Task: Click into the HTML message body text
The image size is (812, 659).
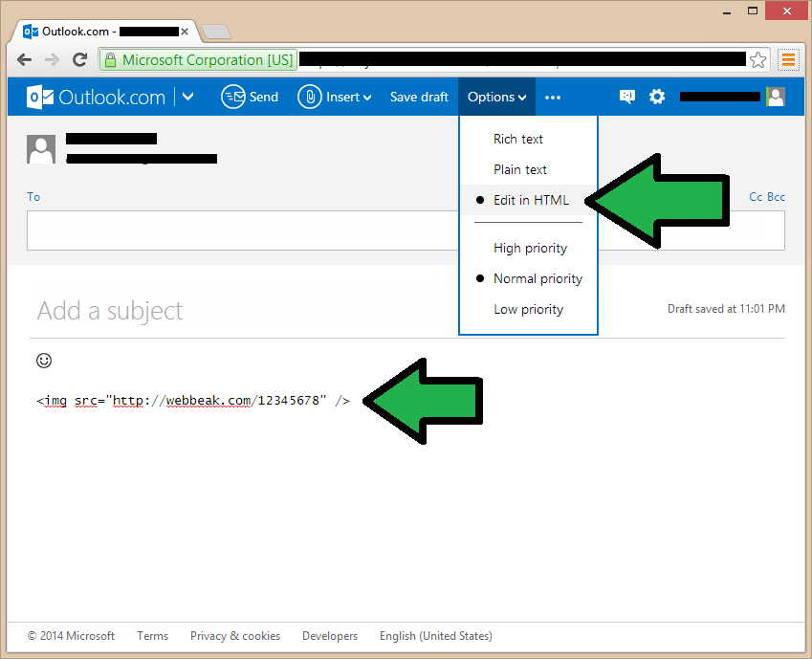Action: pyautogui.click(x=193, y=401)
